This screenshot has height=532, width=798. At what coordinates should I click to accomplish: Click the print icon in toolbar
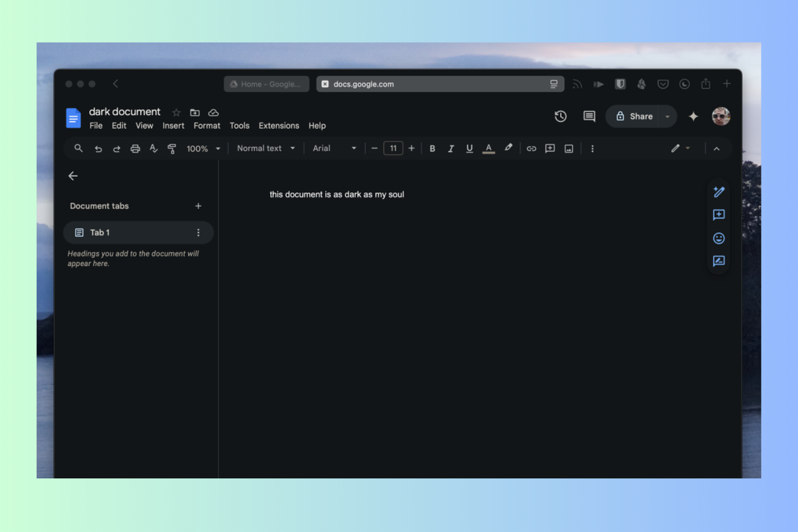pos(135,148)
